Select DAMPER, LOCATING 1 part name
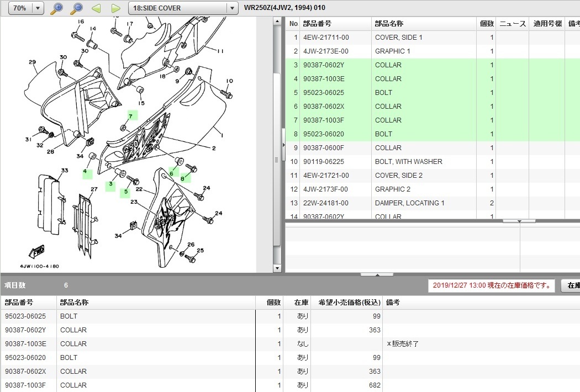Image resolution: width=580 pixels, height=392 pixels. click(x=409, y=203)
